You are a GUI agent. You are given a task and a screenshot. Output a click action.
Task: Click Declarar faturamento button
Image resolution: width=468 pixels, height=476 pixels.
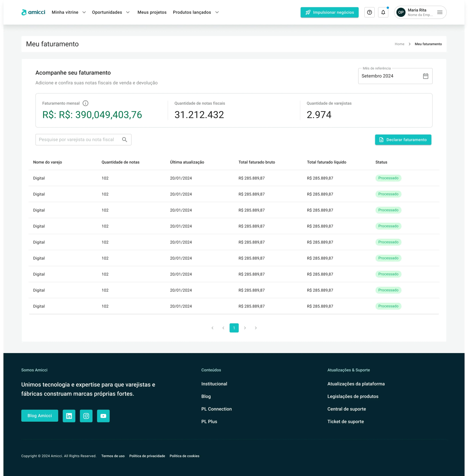403,140
